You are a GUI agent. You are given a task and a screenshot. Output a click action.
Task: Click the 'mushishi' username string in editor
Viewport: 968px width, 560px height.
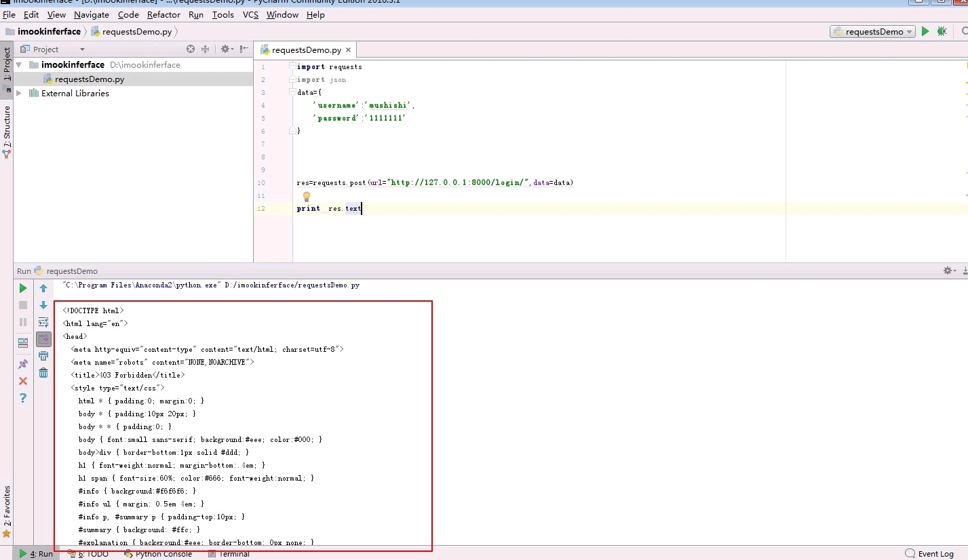coord(389,105)
